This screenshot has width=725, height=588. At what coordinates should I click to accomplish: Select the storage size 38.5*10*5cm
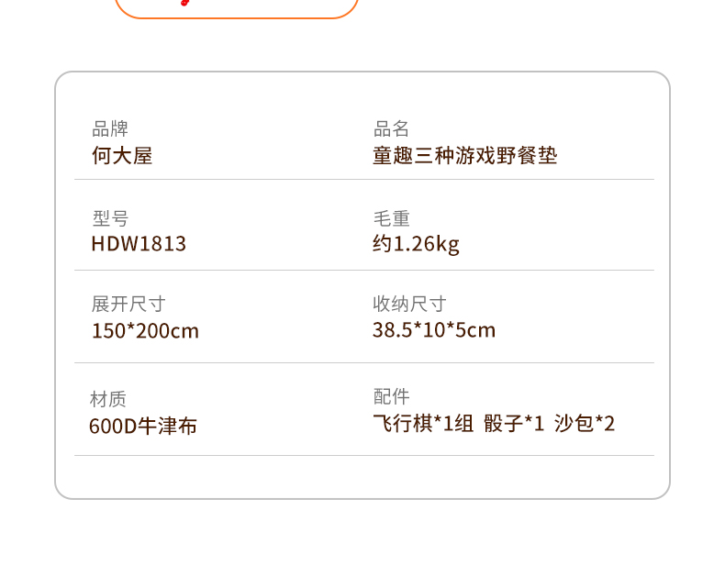(434, 330)
